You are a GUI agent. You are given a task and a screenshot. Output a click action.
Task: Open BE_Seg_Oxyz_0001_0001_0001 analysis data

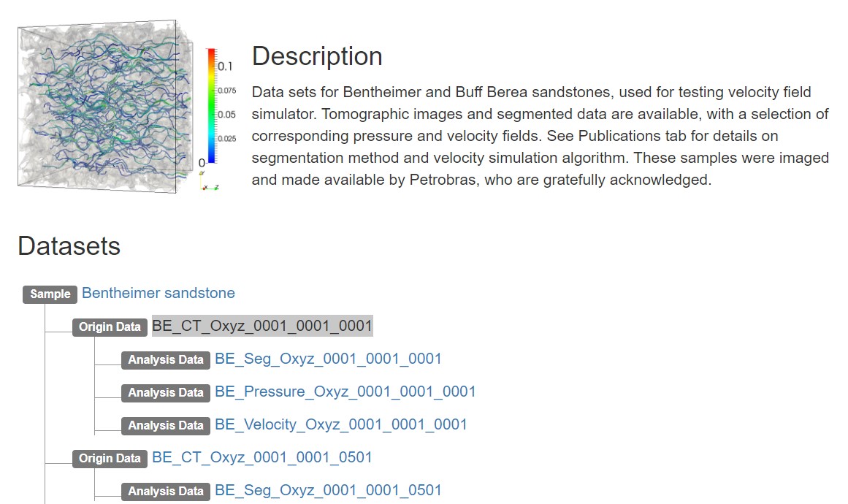(x=328, y=359)
